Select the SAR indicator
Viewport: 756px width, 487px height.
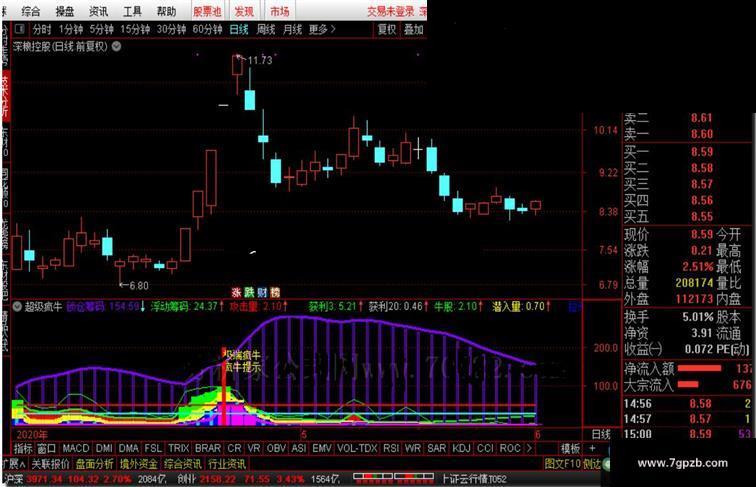[436, 448]
